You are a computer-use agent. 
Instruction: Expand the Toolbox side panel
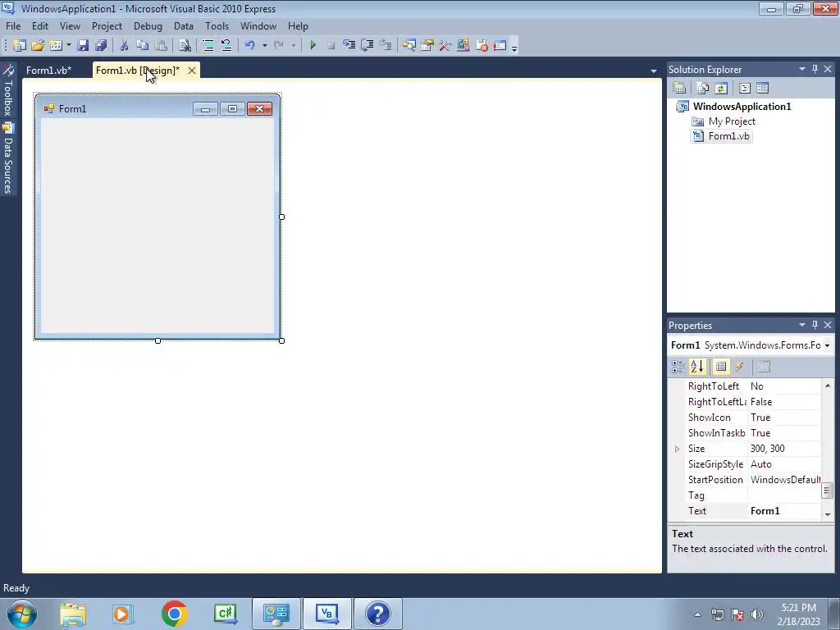pos(8,91)
